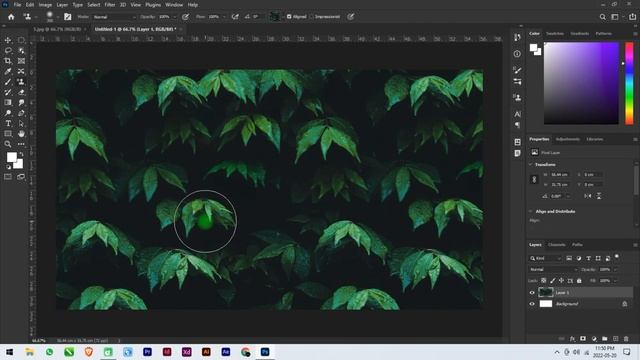Open the Flow slider arrow
This screenshot has width=640, height=360.
click(224, 17)
